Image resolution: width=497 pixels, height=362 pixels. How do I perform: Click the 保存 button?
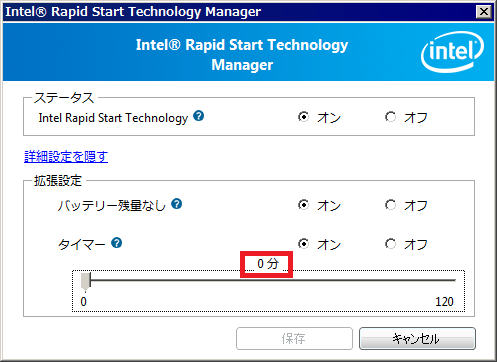(294, 338)
